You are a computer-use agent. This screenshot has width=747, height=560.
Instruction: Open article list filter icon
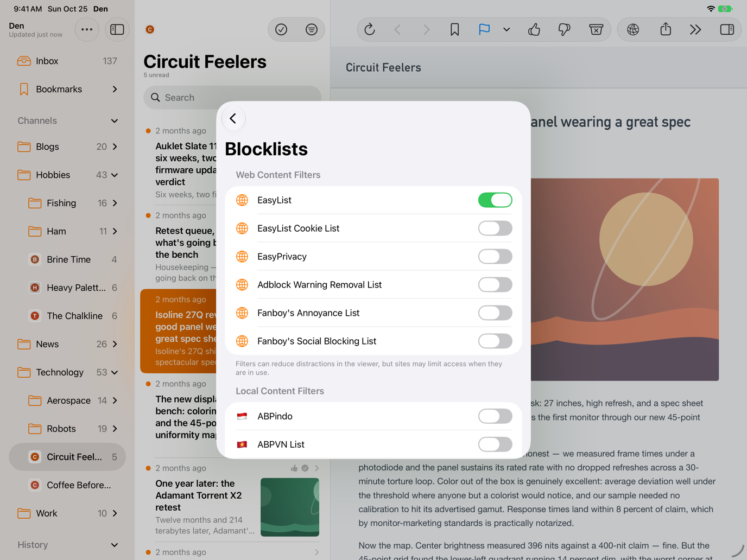pos(312,29)
